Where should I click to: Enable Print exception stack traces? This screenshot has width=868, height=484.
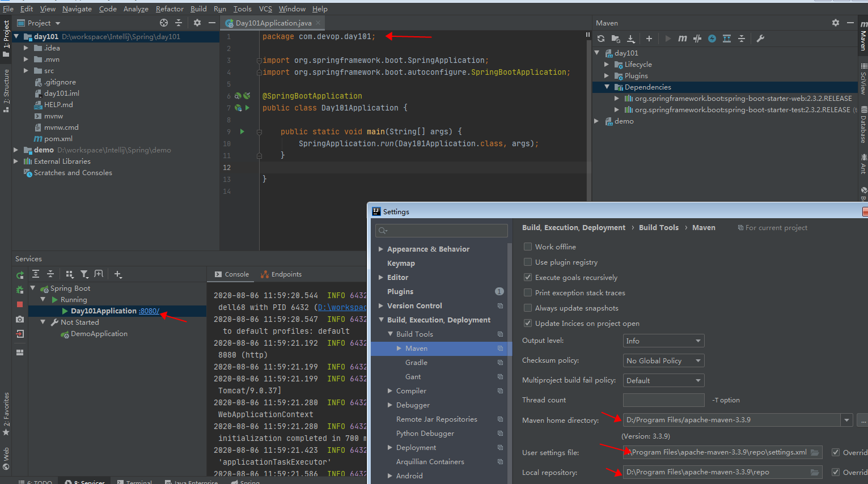tap(528, 292)
